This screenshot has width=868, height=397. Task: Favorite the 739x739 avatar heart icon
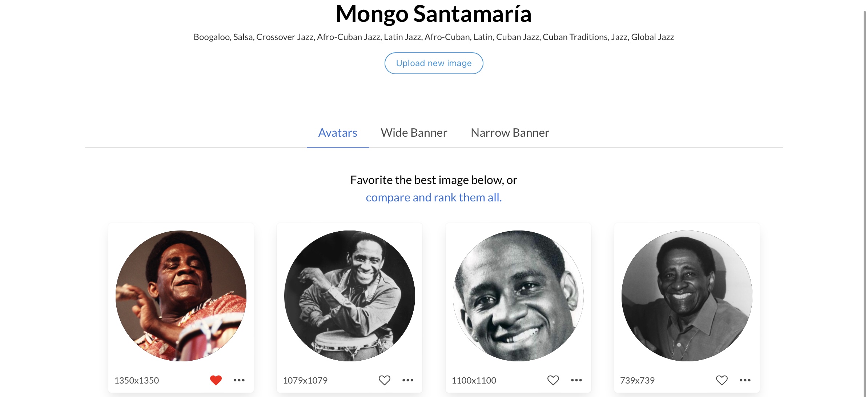(722, 380)
